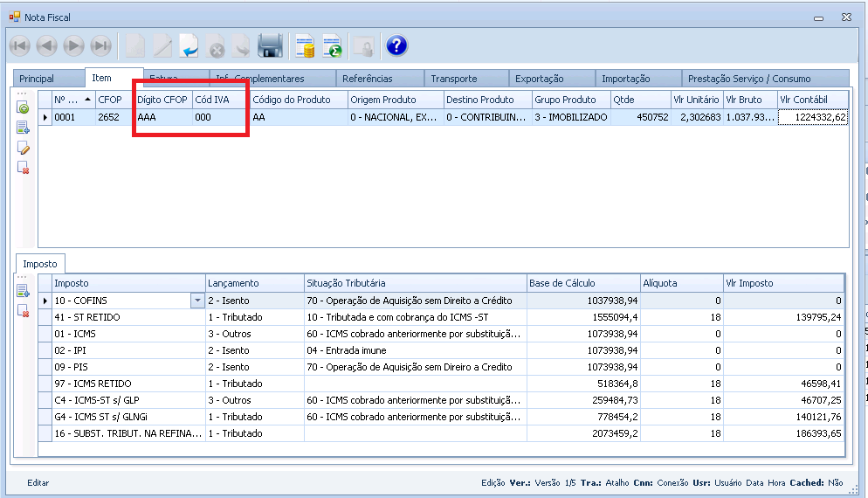Screen dimensions: 868x498
Task: Click the Vlr Contábil cell value 1224332,62
Action: click(x=812, y=117)
